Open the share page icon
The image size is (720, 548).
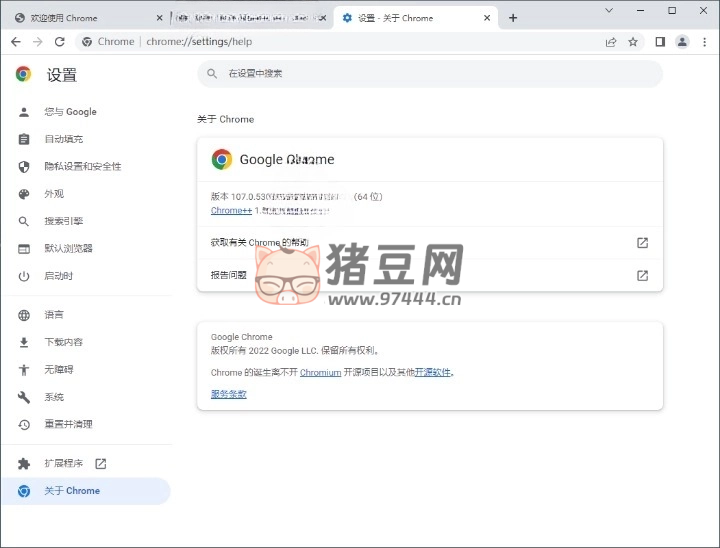pyautogui.click(x=611, y=42)
